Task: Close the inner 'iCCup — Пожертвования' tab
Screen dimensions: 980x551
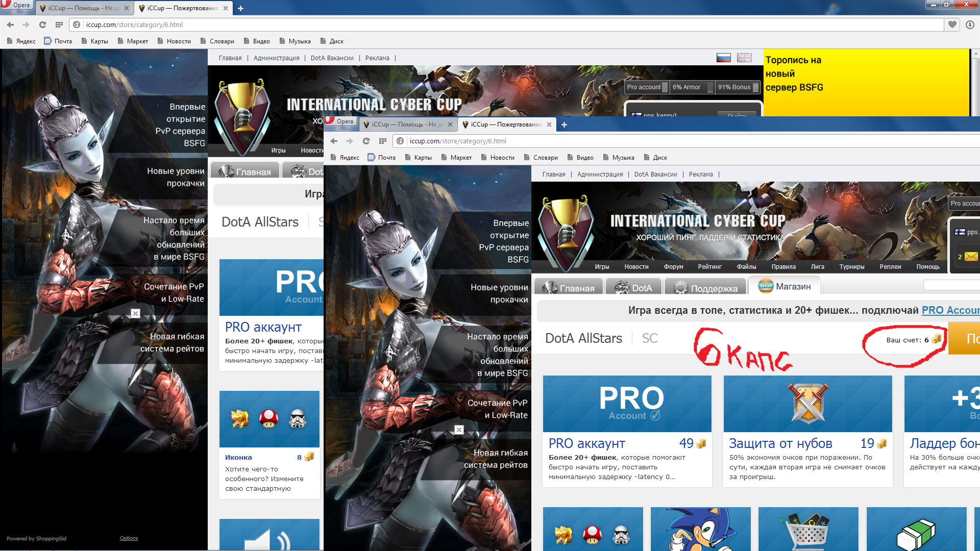Action: [549, 124]
